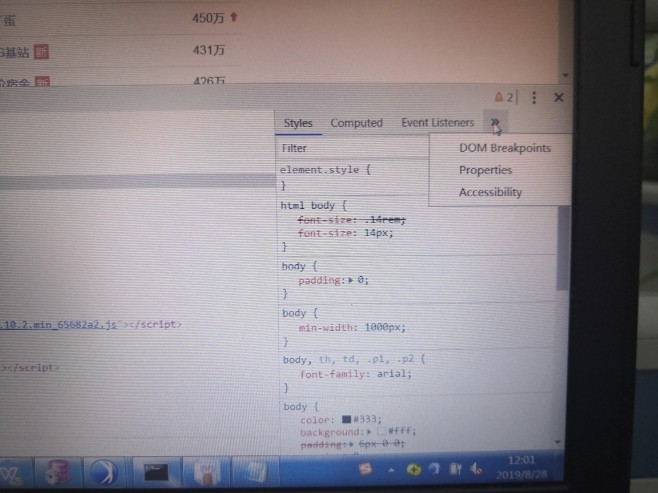Click the font-family arial value

(392, 373)
